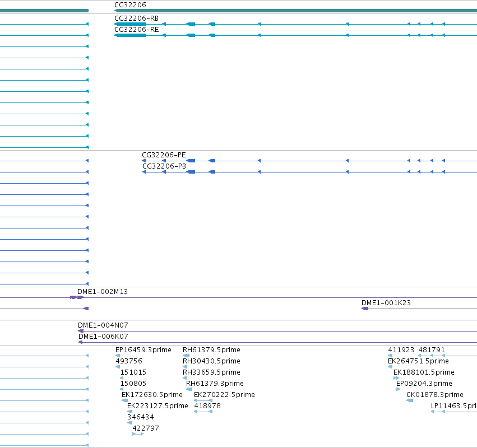Select the 422797 EST alignment glyph
477x448 pixels.
(138, 434)
